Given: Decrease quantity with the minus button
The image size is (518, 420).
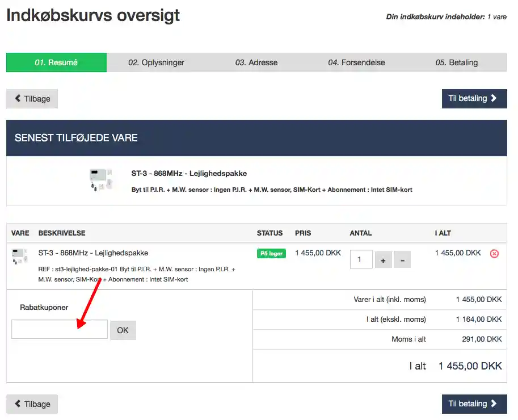Looking at the screenshot, I should coord(402,260).
